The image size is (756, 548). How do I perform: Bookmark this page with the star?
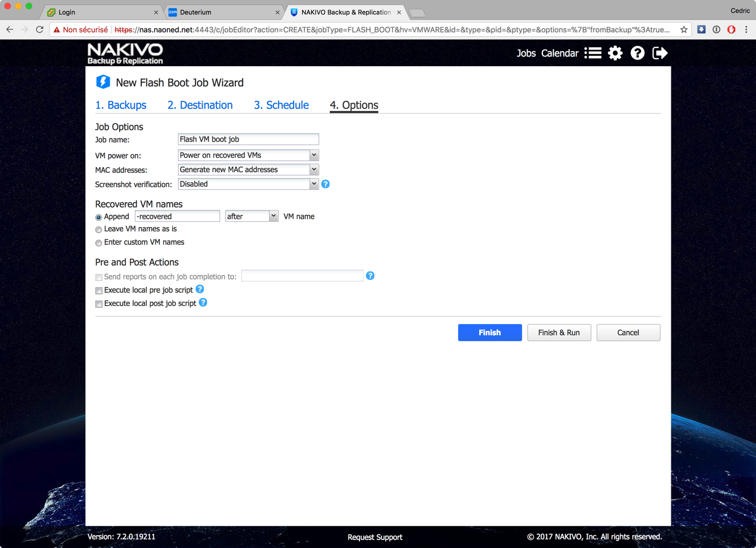(684, 30)
